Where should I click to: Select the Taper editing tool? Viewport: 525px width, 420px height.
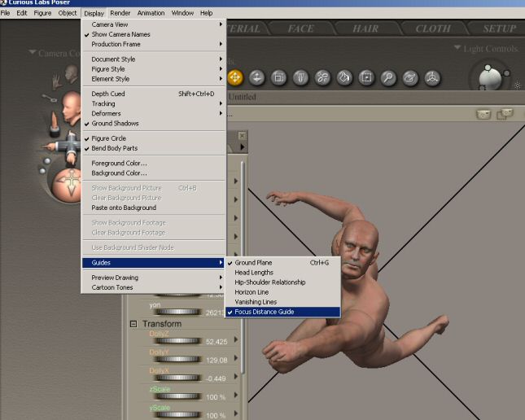pos(300,77)
